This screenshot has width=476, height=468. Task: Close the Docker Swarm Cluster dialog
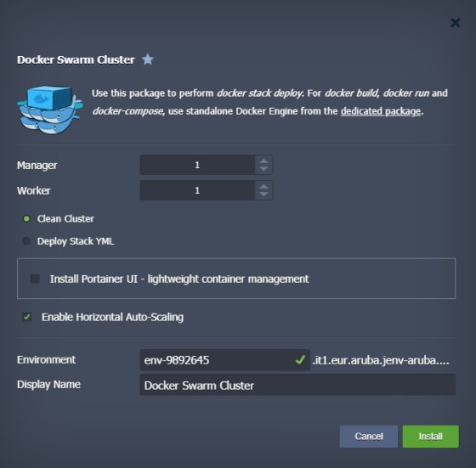click(x=455, y=22)
